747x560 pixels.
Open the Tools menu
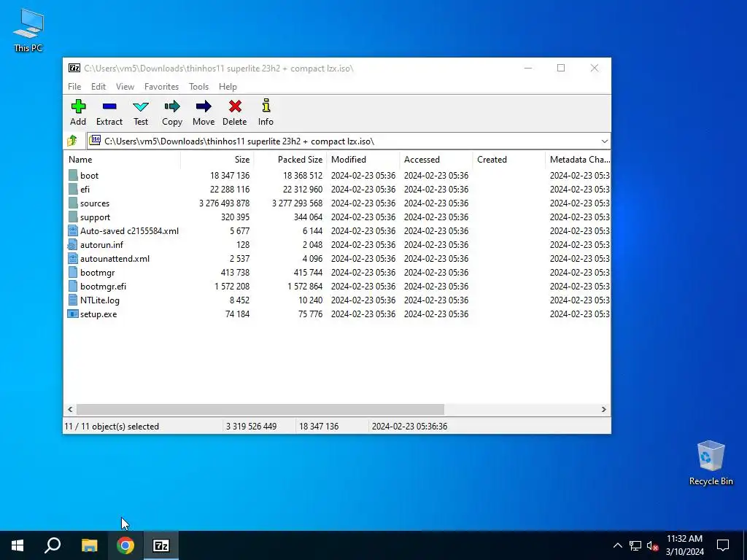coord(198,87)
